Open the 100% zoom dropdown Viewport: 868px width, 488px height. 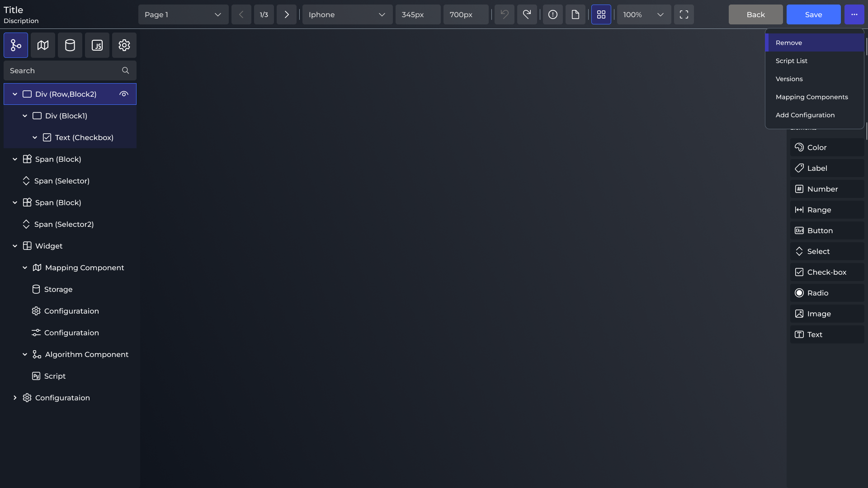click(644, 14)
